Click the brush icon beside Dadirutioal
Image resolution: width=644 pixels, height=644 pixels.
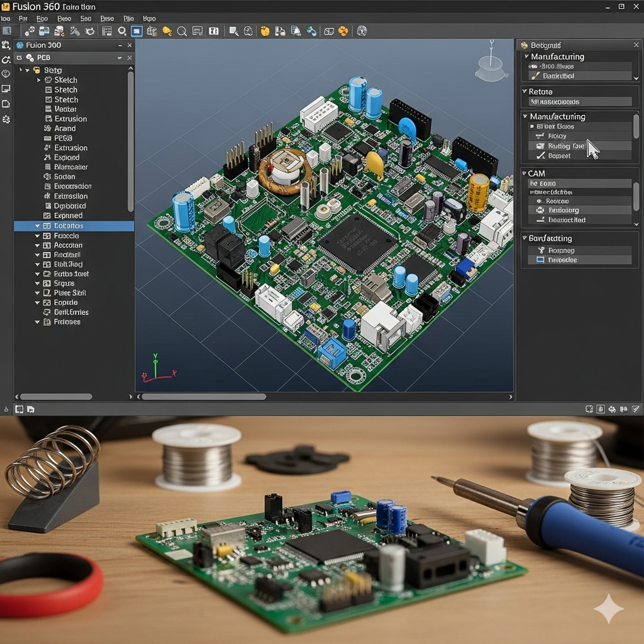pyautogui.click(x=535, y=76)
